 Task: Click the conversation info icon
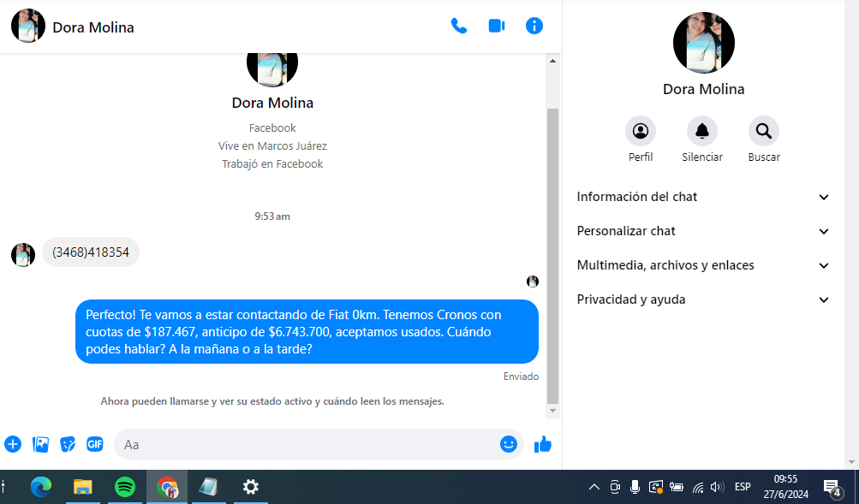pos(534,26)
